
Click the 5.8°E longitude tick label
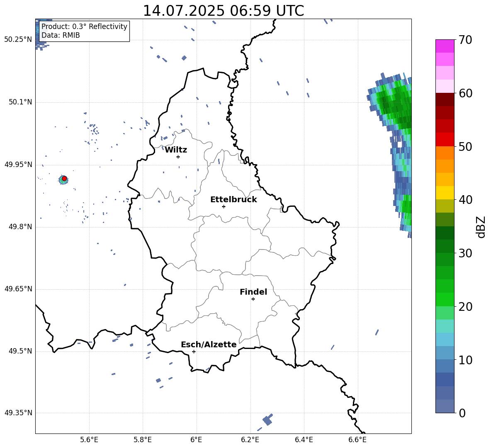point(143,440)
